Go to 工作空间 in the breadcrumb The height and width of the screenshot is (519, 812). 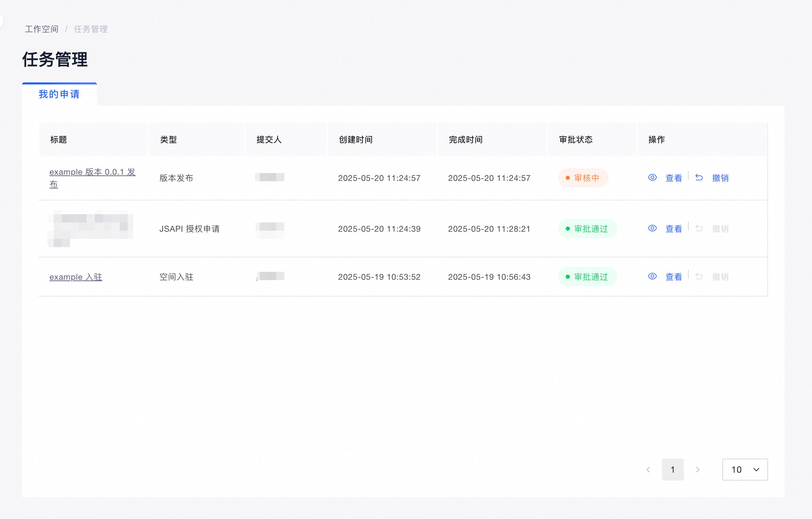pyautogui.click(x=42, y=29)
